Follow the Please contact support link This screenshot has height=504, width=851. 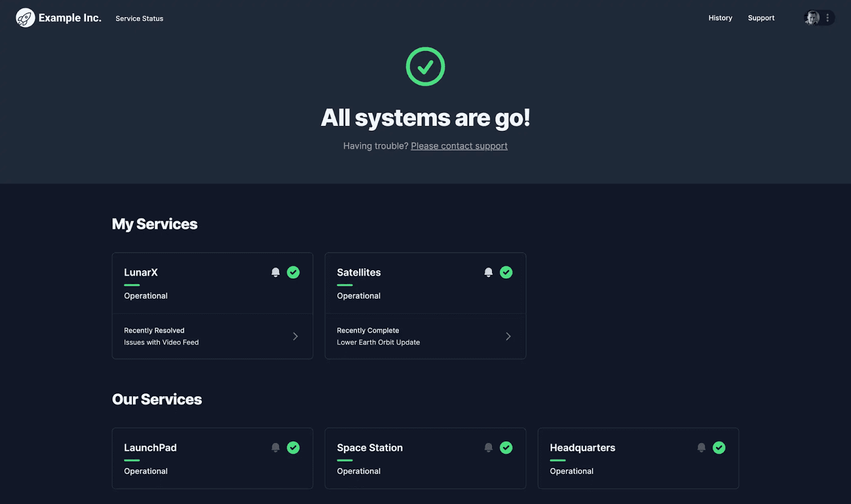pos(459,146)
